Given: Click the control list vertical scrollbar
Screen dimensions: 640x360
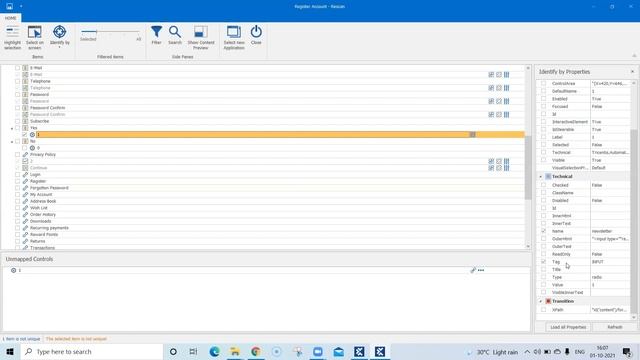Looking at the screenshot, I should coord(528,168).
